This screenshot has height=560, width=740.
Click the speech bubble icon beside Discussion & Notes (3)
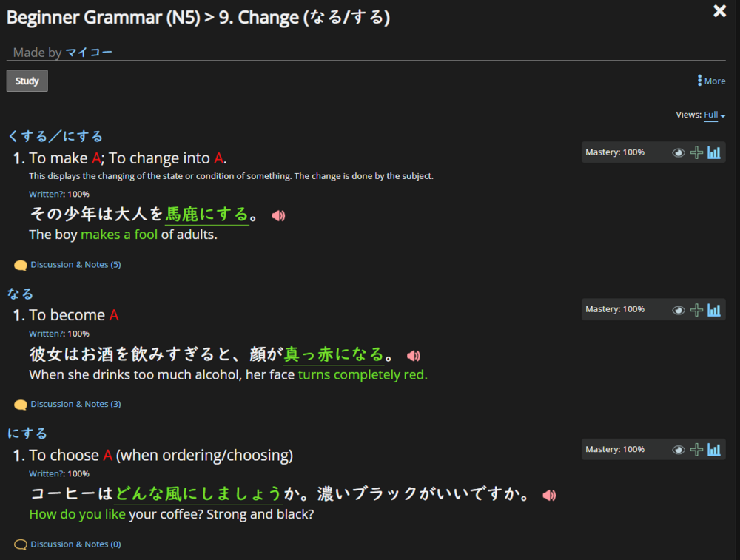[x=20, y=404]
